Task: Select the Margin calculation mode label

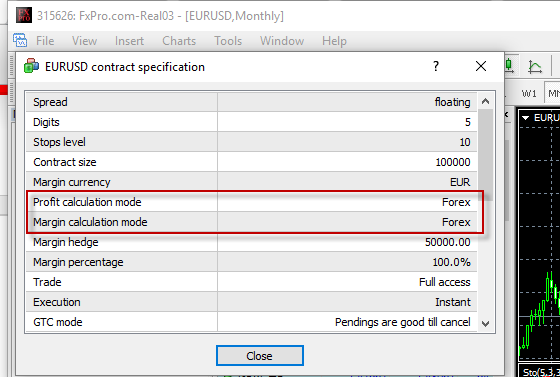Action: [90, 222]
